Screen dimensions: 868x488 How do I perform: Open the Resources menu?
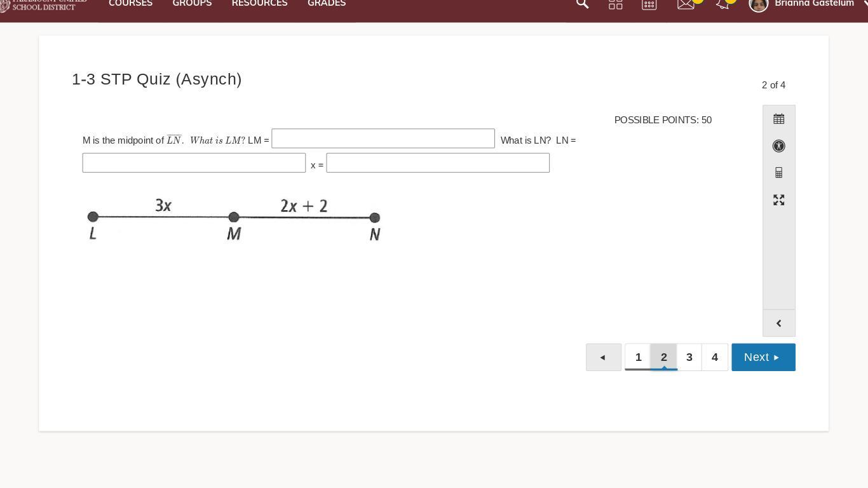[x=260, y=3]
